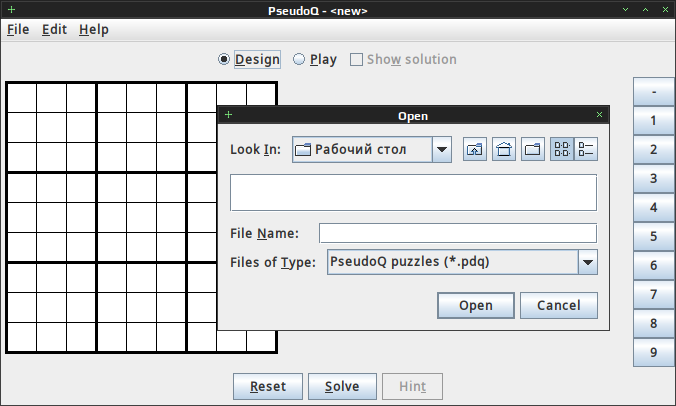Open the File menu
Screen dimensions: 676x406
pyautogui.click(x=18, y=30)
